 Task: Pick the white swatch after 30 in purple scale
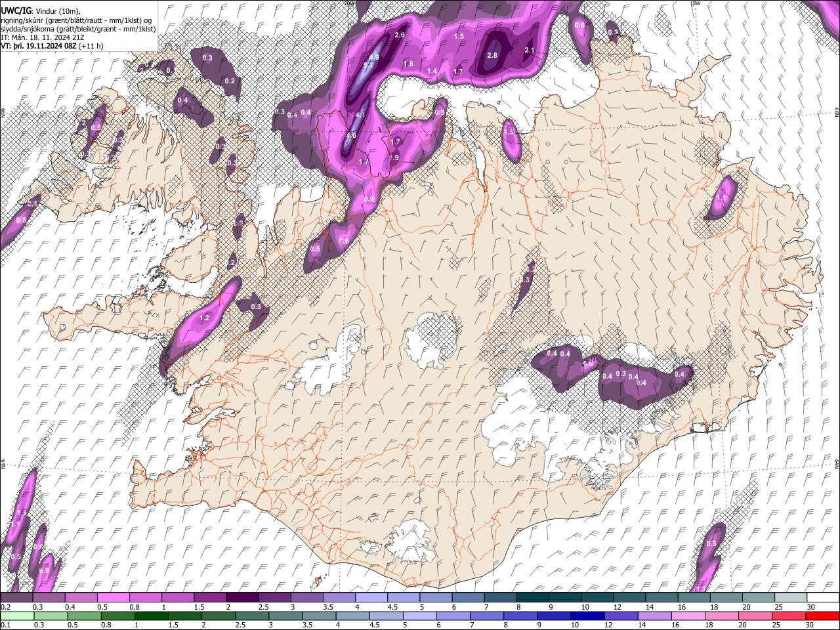tap(822, 597)
